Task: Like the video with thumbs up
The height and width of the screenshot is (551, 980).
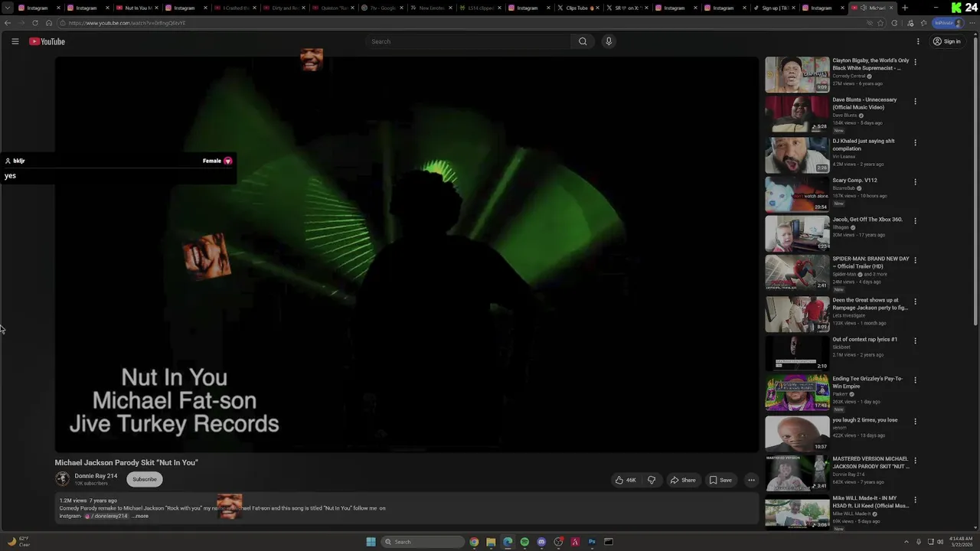Action: point(626,480)
